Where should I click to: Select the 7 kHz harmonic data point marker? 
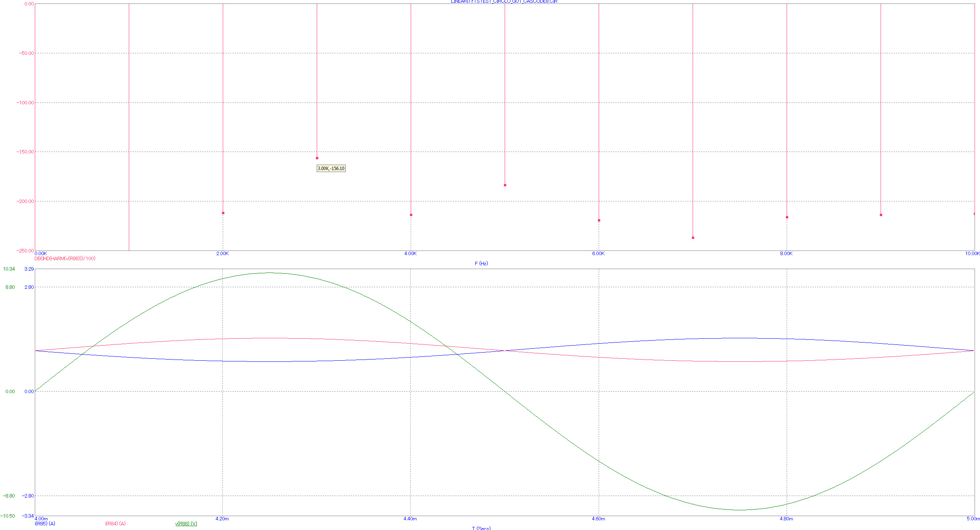(x=693, y=238)
